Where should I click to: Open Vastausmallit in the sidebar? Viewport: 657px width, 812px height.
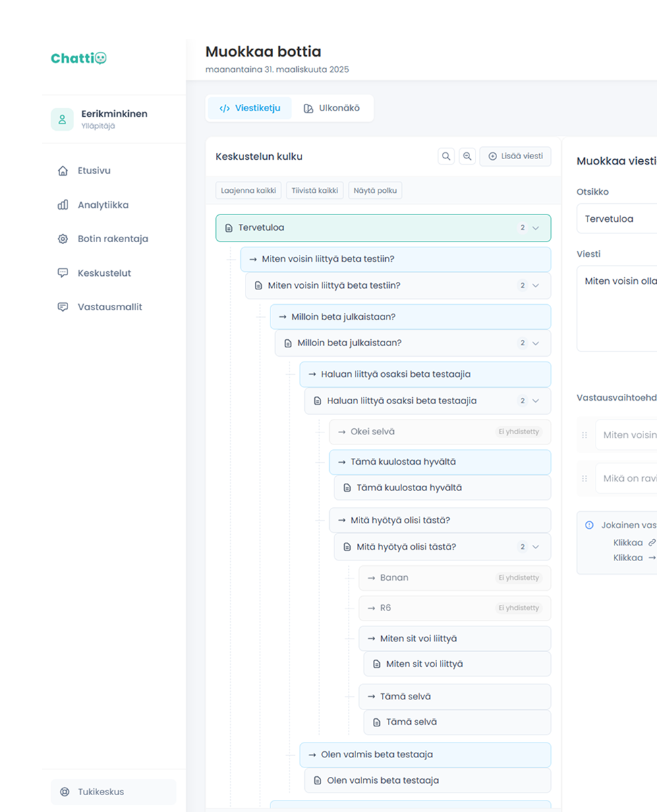coord(109,307)
